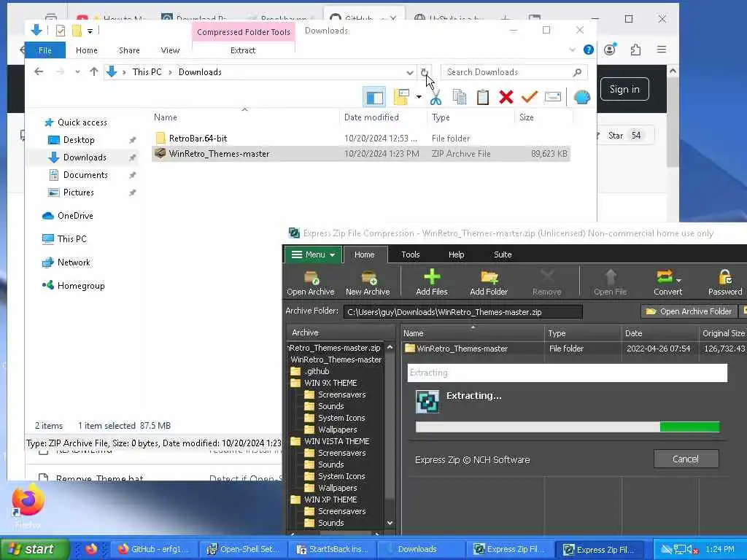Click the Star button on GitHub page
The width and height of the screenshot is (747, 560).
pos(624,135)
